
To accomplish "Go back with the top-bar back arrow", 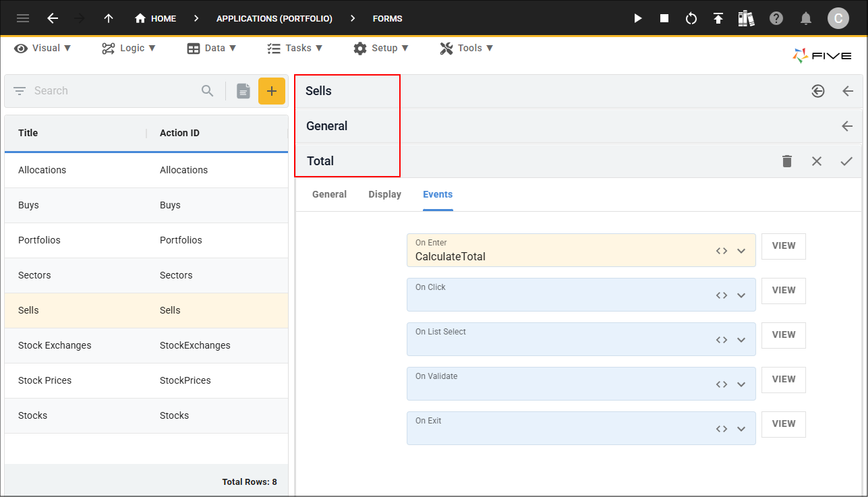I will coord(53,18).
